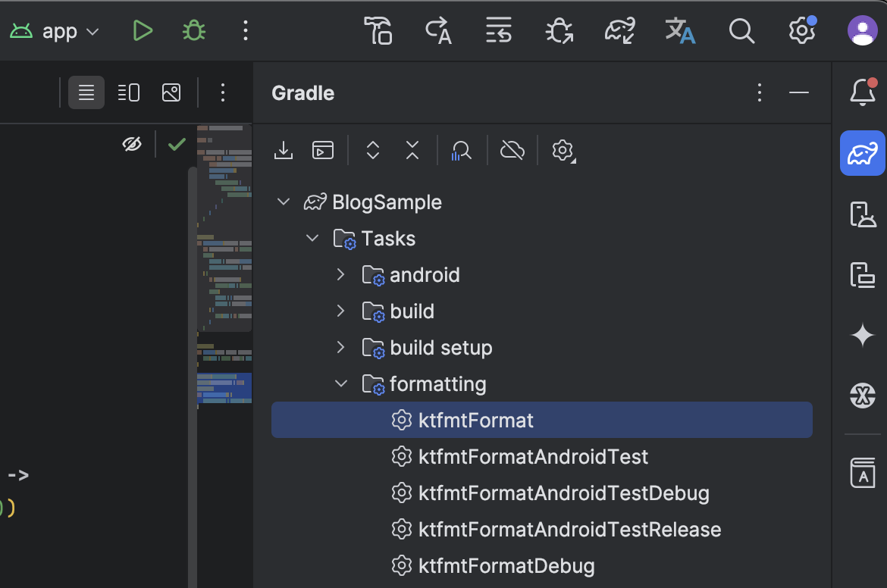887x588 pixels.
Task: Toggle the eye visibility icon
Action: coord(132,143)
